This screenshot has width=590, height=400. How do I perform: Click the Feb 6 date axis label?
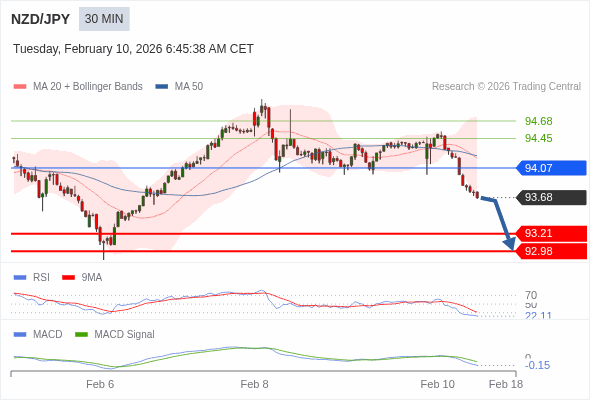point(100,384)
